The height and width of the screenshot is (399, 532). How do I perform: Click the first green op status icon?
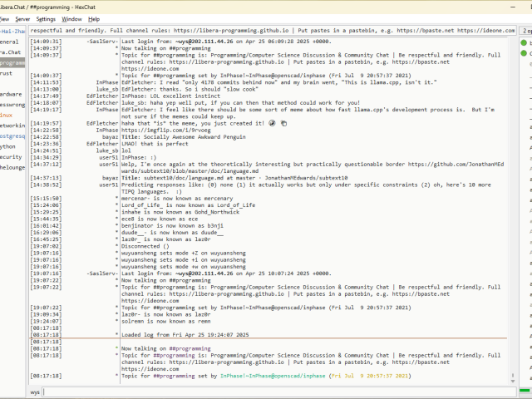525,42
